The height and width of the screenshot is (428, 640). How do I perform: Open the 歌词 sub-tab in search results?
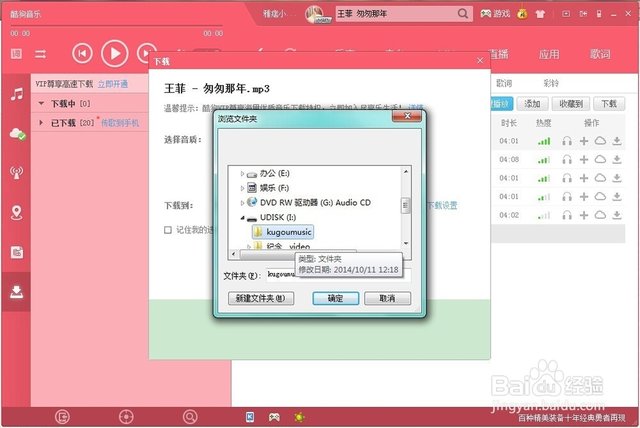pos(504,83)
